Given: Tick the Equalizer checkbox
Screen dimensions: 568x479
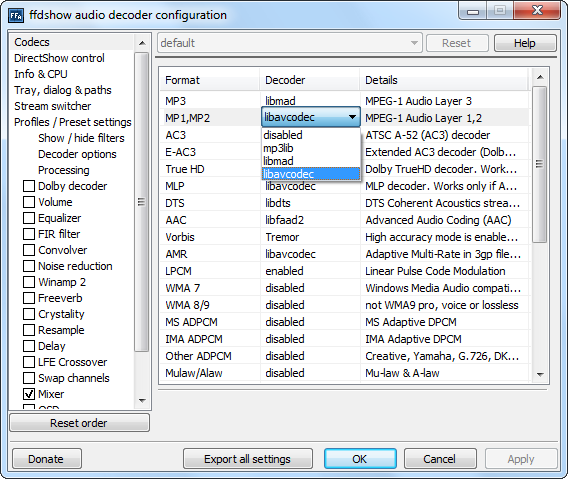Looking at the screenshot, I should click(29, 218).
